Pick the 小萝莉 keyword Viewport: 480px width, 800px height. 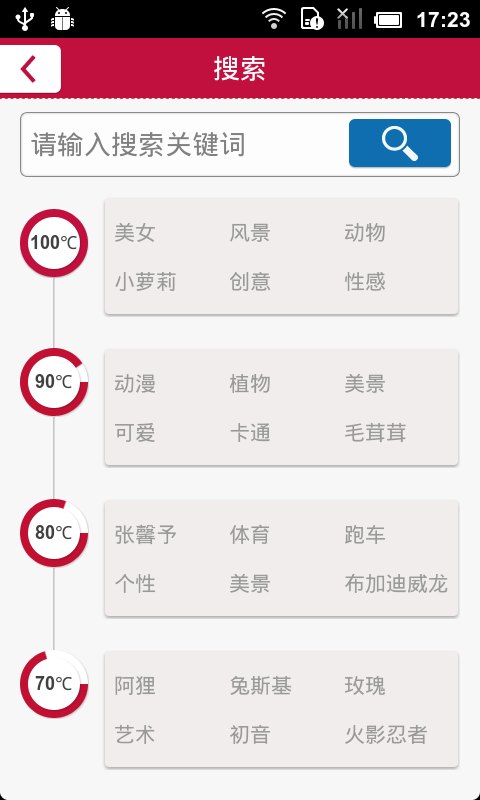click(145, 282)
